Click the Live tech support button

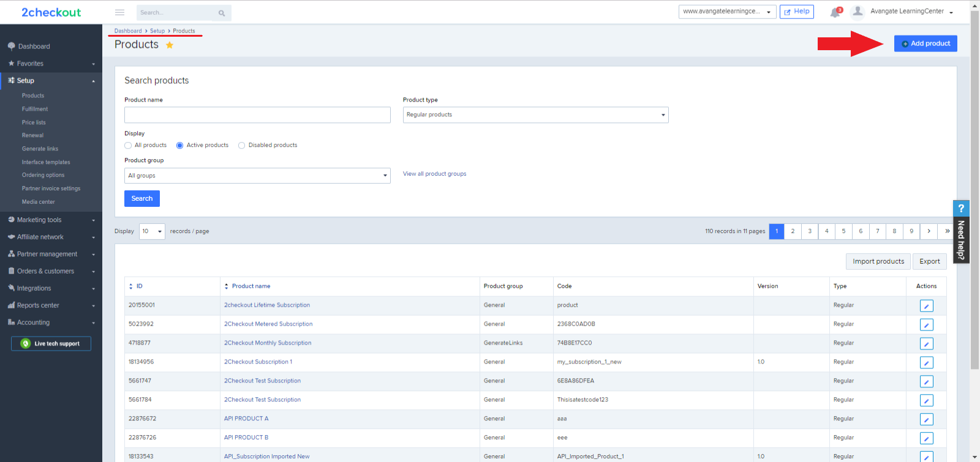coord(51,344)
